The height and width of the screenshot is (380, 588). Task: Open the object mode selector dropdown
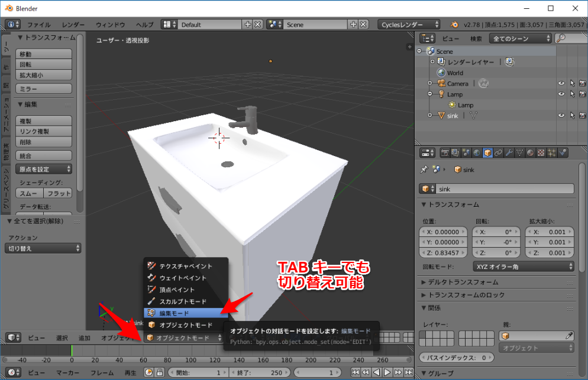184,337
